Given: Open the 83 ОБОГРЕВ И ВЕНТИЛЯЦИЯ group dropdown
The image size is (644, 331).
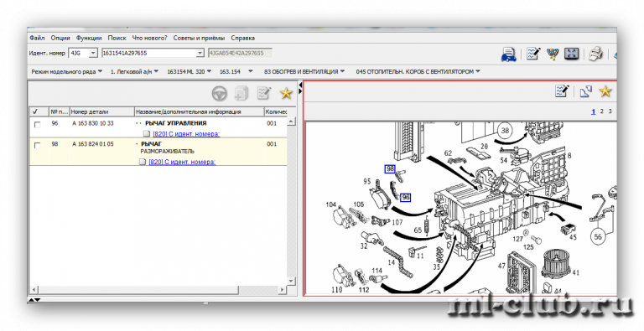Looking at the screenshot, I should [304, 71].
